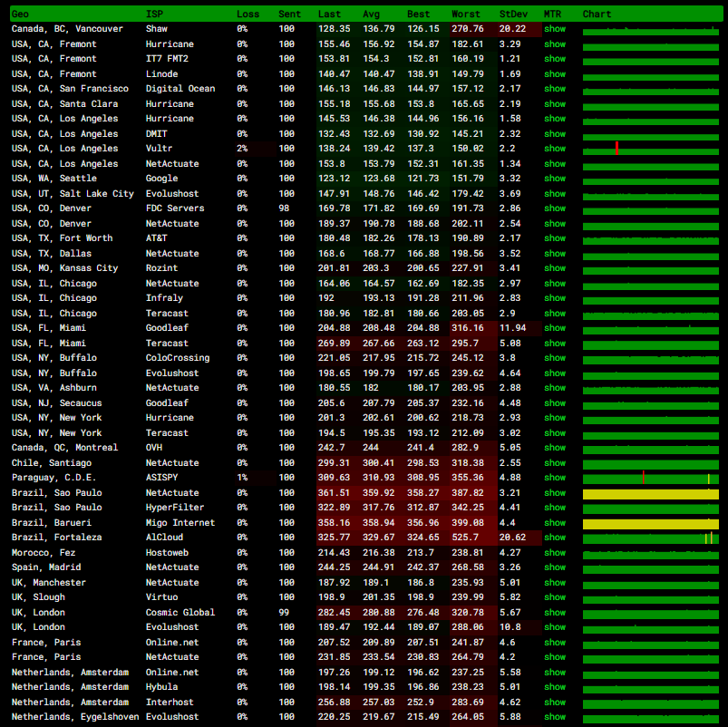Screen dimensions: 728x727
Task: Click the show MTR link for Vancouver Shaw
Action: (554, 29)
